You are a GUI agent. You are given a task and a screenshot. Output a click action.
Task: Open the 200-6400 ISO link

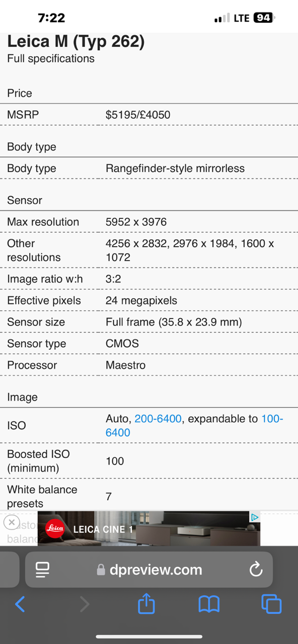click(x=158, y=419)
